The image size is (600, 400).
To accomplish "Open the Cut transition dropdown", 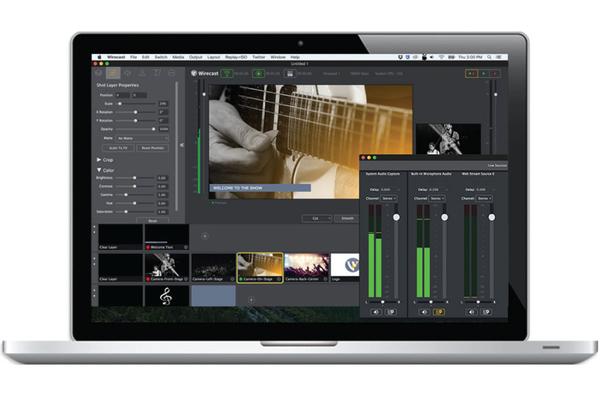I will point(317,219).
